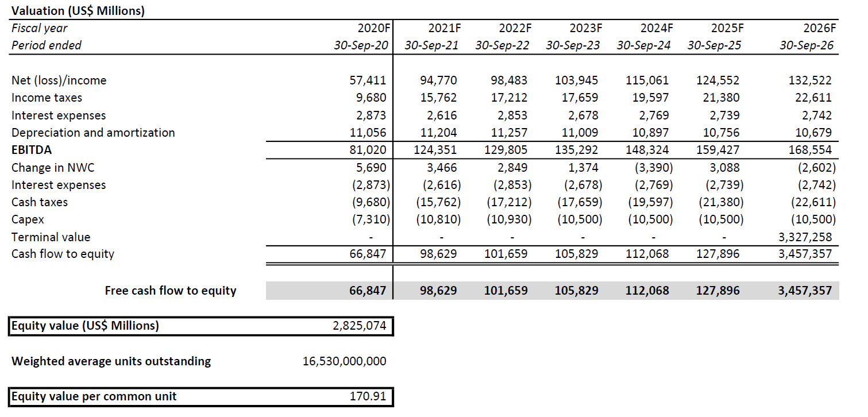Select per unit value 170.91
Screen dimensions: 868x417
368,396
